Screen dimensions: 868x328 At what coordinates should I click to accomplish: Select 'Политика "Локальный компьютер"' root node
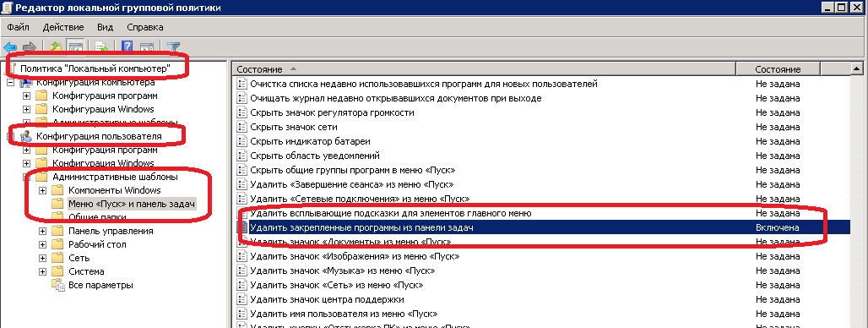[x=95, y=68]
